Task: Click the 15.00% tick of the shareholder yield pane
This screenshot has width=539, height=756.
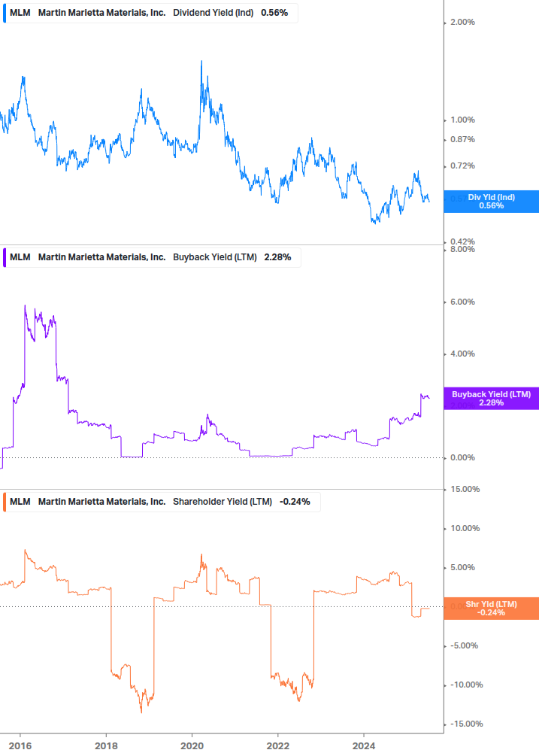Action: coord(465,490)
